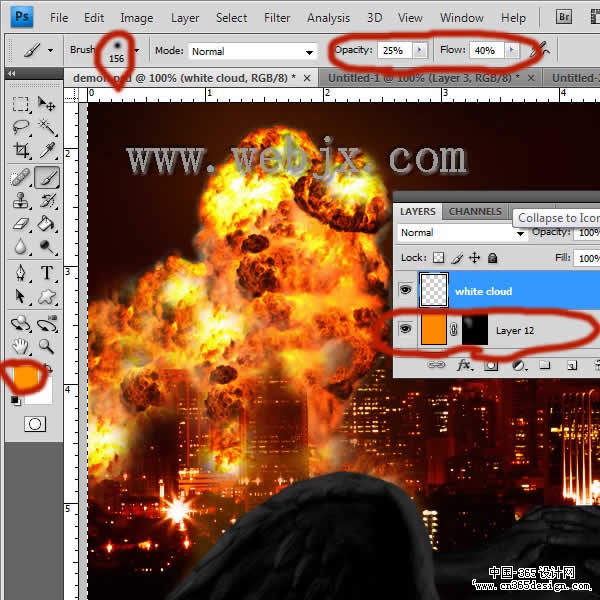Swap foreground and background colors

click(x=47, y=367)
